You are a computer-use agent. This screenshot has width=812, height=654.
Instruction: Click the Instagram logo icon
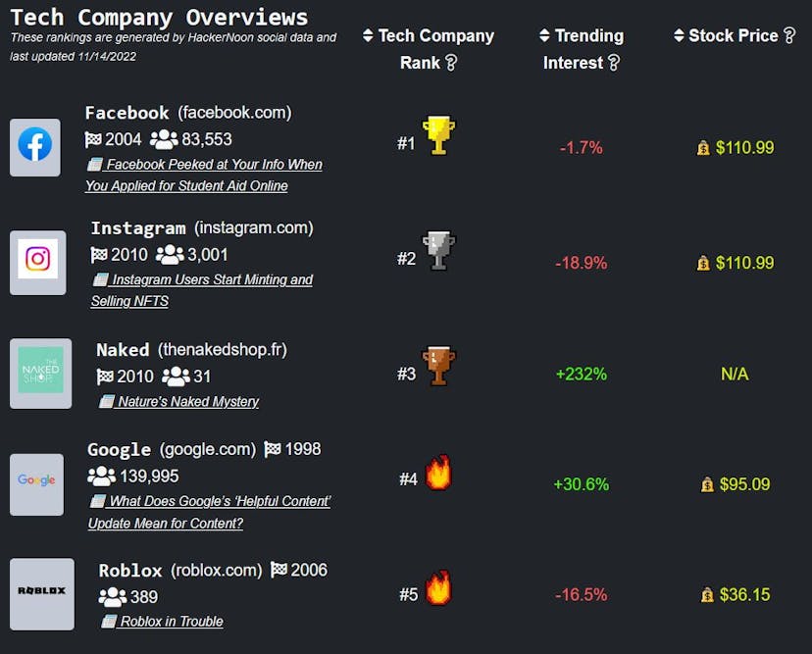(x=37, y=261)
